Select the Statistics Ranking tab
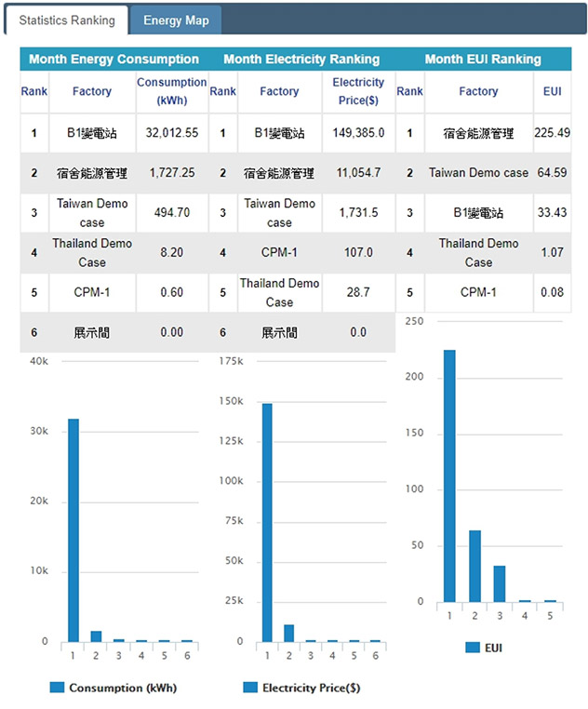Viewport: 588px width, 709px height. coord(67,20)
